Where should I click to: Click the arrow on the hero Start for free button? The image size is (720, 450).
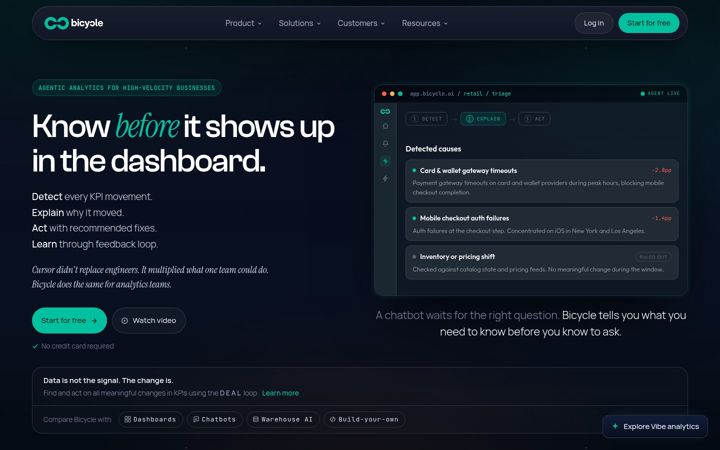tap(94, 321)
